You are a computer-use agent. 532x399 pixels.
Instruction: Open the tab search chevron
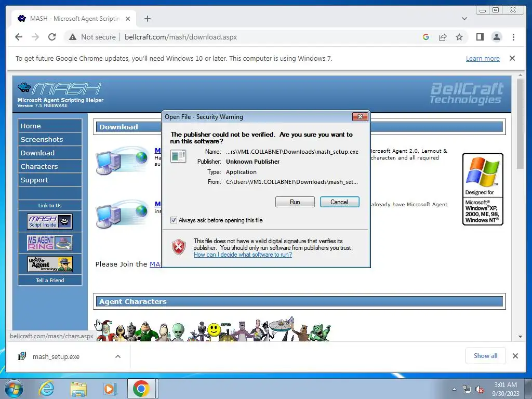coord(464,19)
